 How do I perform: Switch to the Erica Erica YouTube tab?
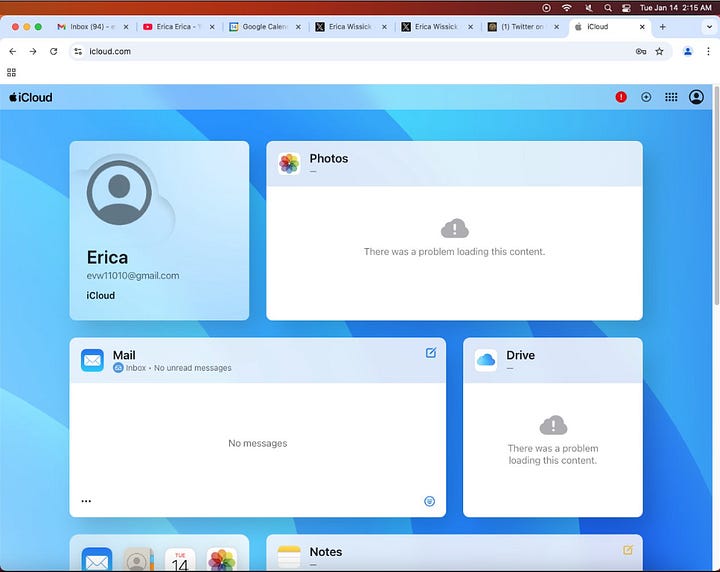pyautogui.click(x=179, y=27)
